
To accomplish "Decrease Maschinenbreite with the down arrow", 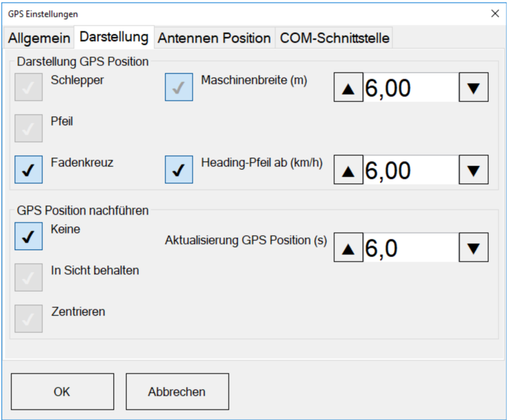I will click(x=474, y=88).
